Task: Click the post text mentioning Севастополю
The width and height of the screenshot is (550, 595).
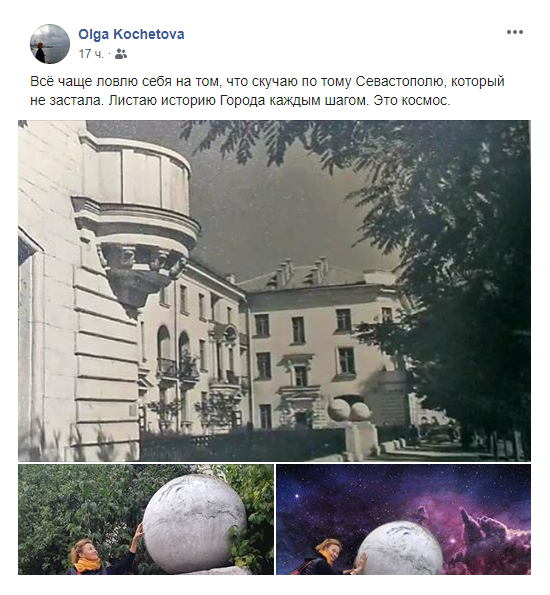Action: [267, 91]
